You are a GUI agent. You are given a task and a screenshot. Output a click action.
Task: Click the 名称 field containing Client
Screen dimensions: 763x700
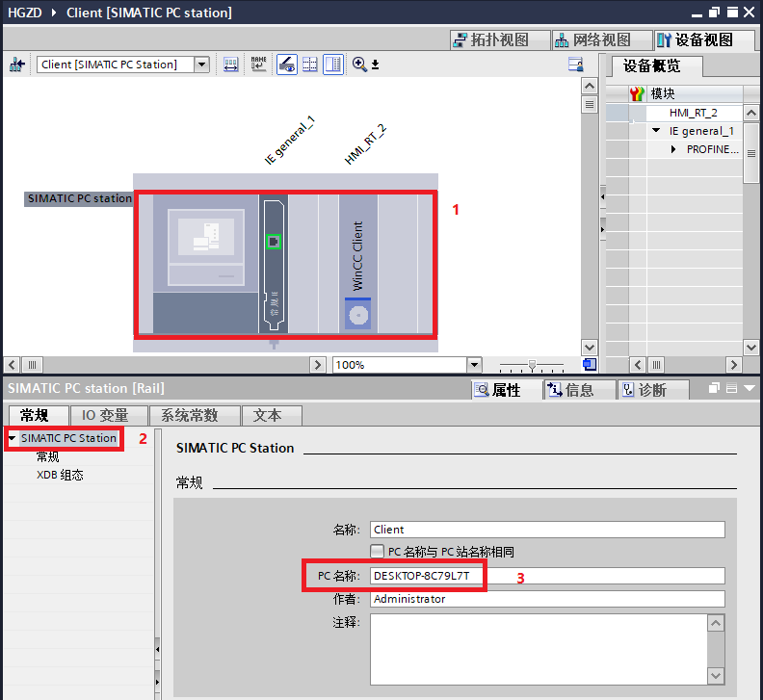547,530
